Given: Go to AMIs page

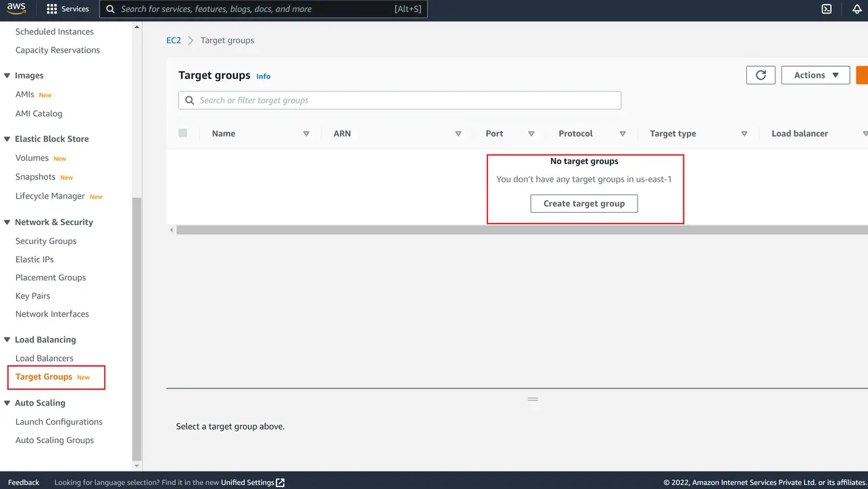Looking at the screenshot, I should click(x=25, y=95).
